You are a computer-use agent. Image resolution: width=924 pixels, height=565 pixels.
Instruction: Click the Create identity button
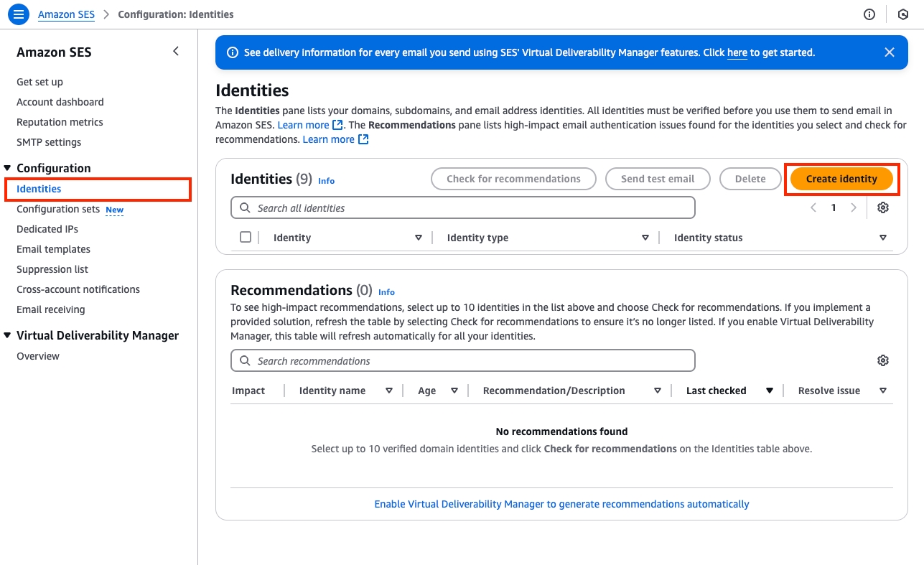pyautogui.click(x=841, y=179)
